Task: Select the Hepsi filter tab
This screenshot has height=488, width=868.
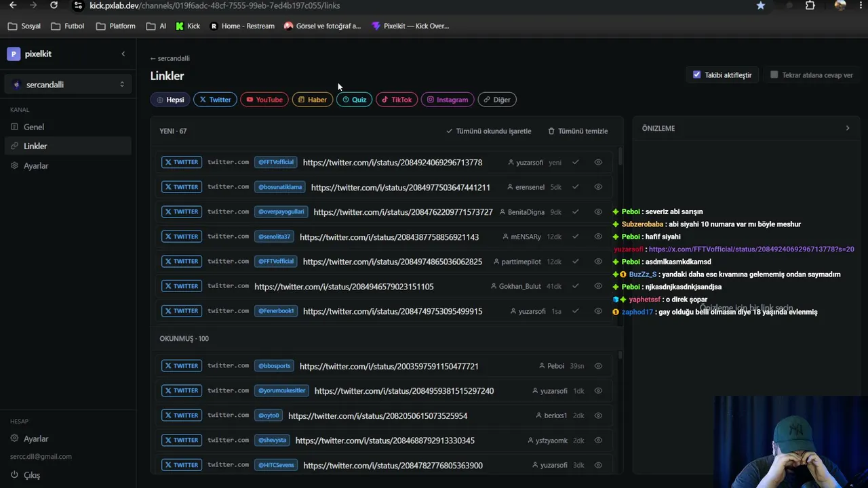Action: click(x=170, y=100)
